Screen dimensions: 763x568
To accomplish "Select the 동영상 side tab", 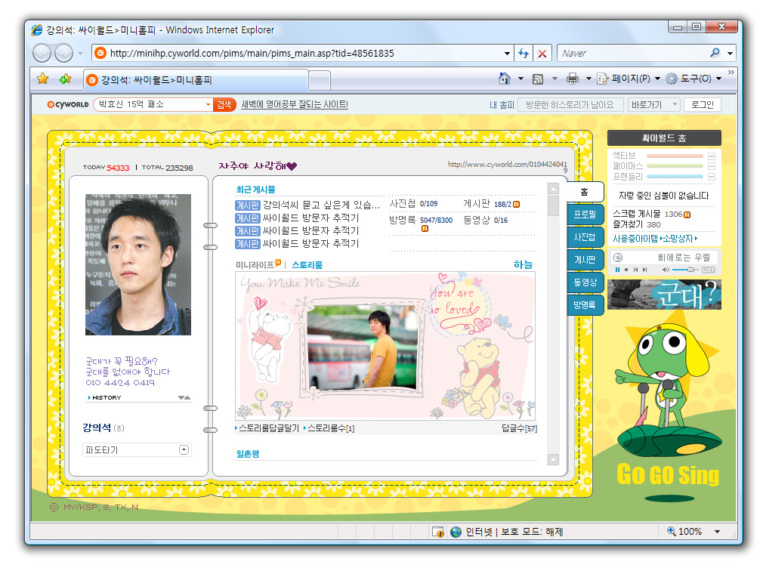I will click(585, 282).
